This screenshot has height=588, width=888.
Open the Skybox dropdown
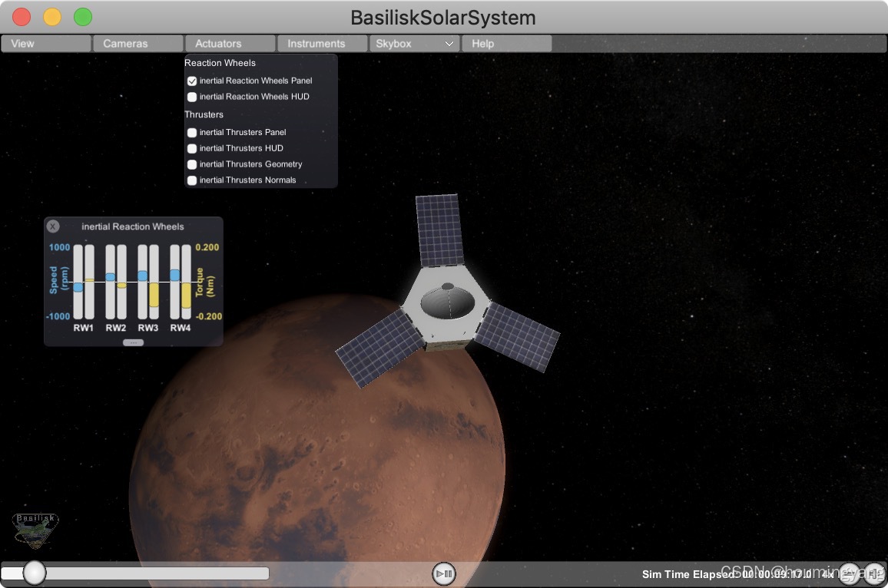pyautogui.click(x=414, y=44)
